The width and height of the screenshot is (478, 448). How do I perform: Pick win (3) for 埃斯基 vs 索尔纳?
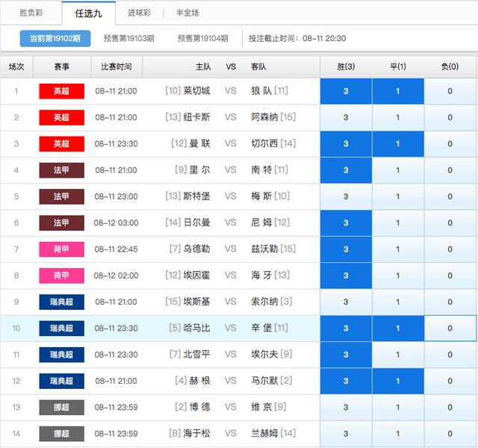click(x=346, y=302)
